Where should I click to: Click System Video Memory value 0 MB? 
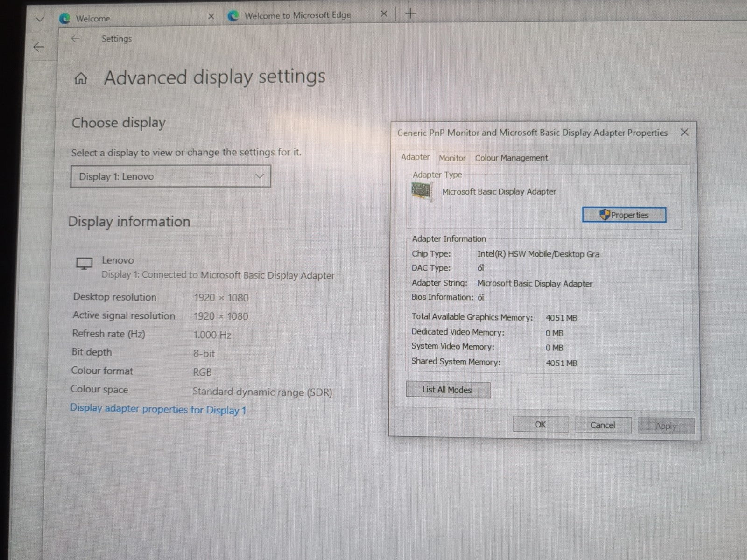554,348
